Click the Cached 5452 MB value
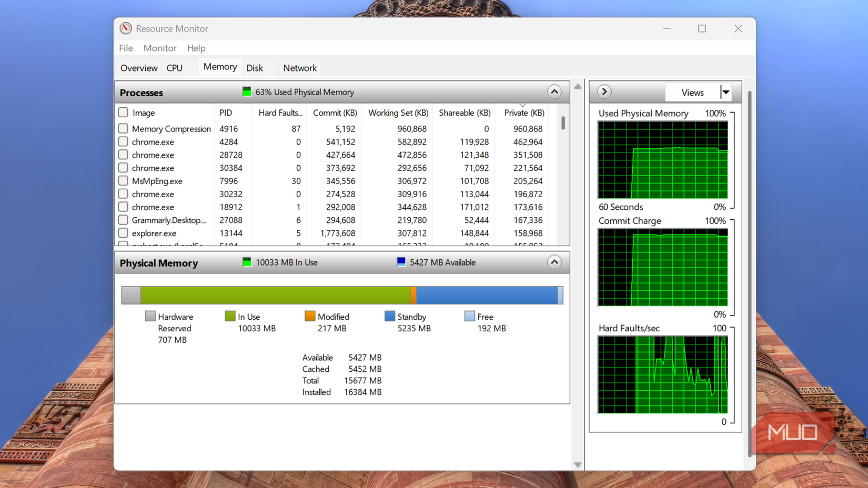The image size is (868, 488). point(365,369)
